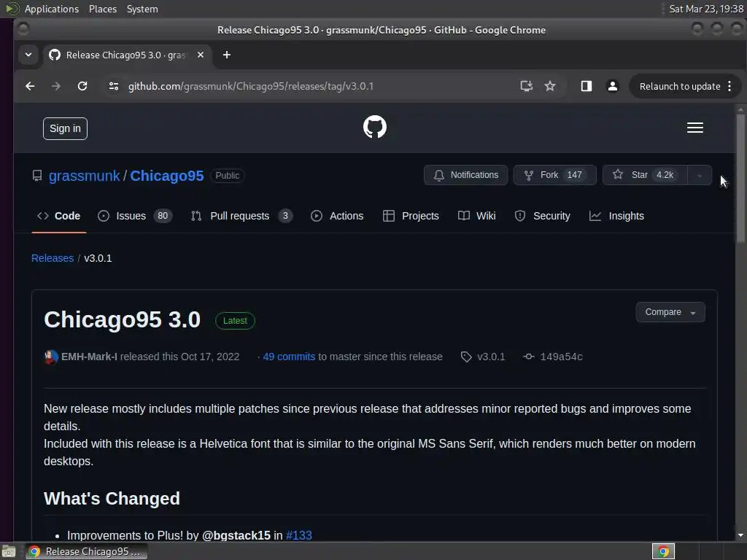Open the Places menu
Viewport: 747px width, 560px height.
click(102, 9)
